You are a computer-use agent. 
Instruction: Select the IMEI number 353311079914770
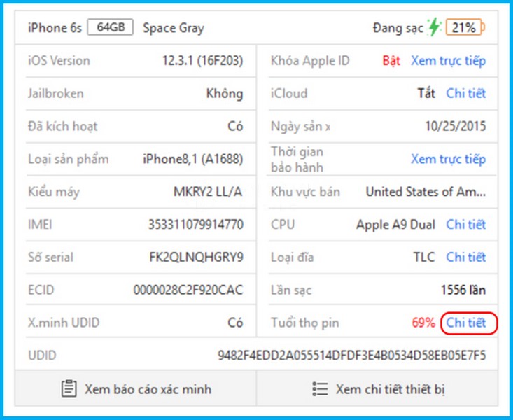click(x=195, y=225)
